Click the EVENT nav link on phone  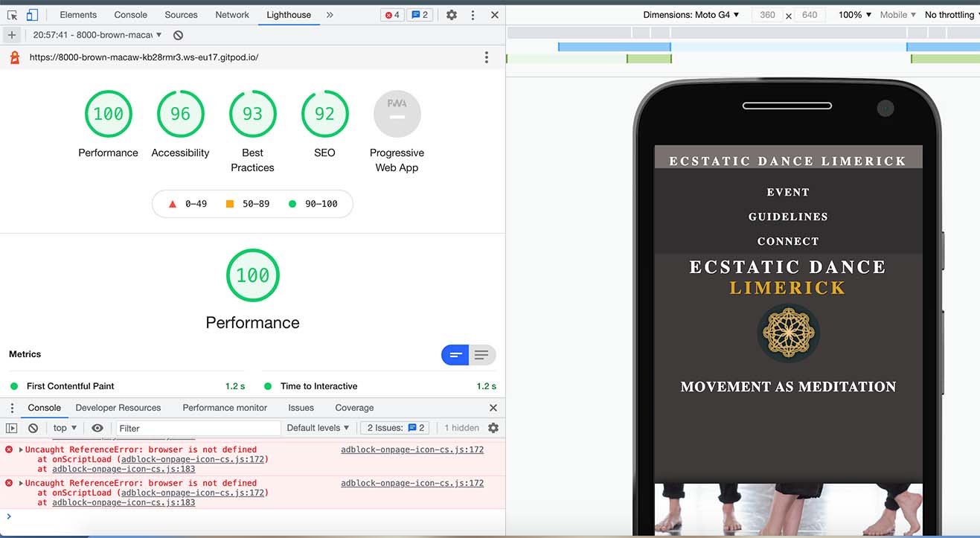click(x=788, y=192)
